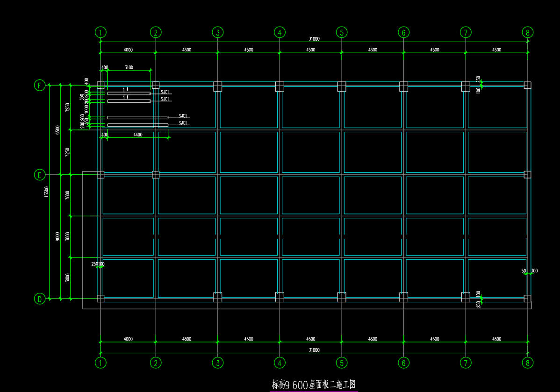Click the drawing title 标高9.600屋面板二施工图

314,385
